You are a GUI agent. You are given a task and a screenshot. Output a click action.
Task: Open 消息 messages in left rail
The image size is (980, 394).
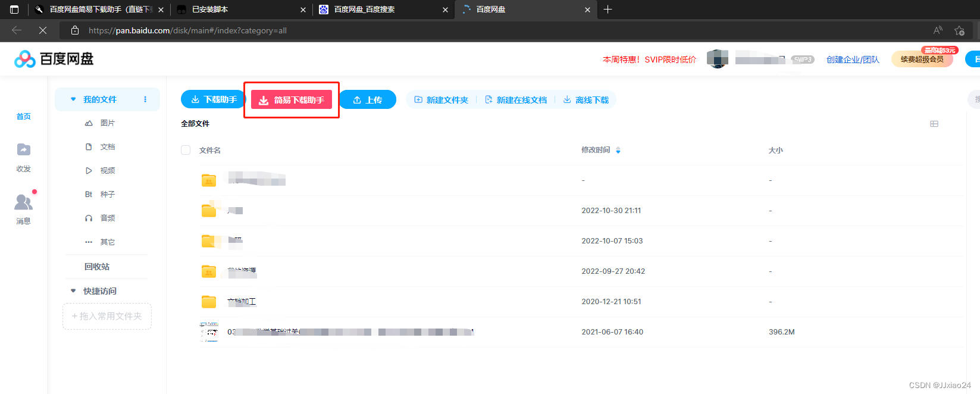pyautogui.click(x=24, y=209)
